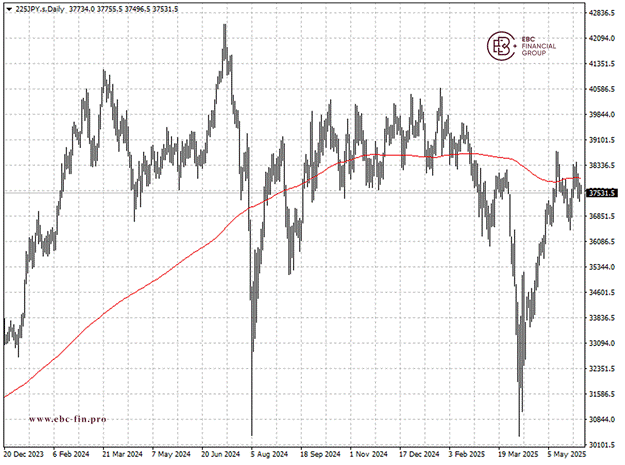Click the 20 Dec 2023 date label
625x465 pixels.
[27, 454]
